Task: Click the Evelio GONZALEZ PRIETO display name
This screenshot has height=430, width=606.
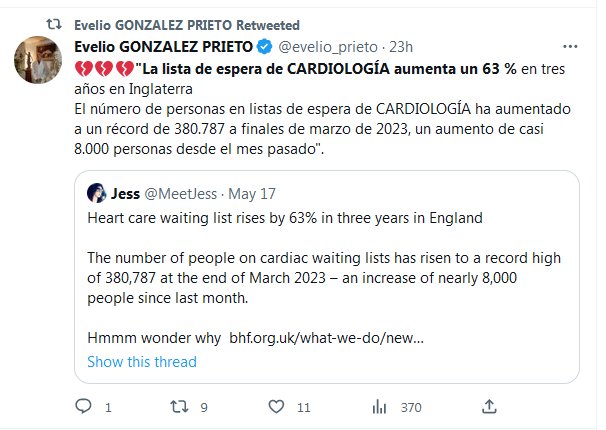Action: point(164,47)
